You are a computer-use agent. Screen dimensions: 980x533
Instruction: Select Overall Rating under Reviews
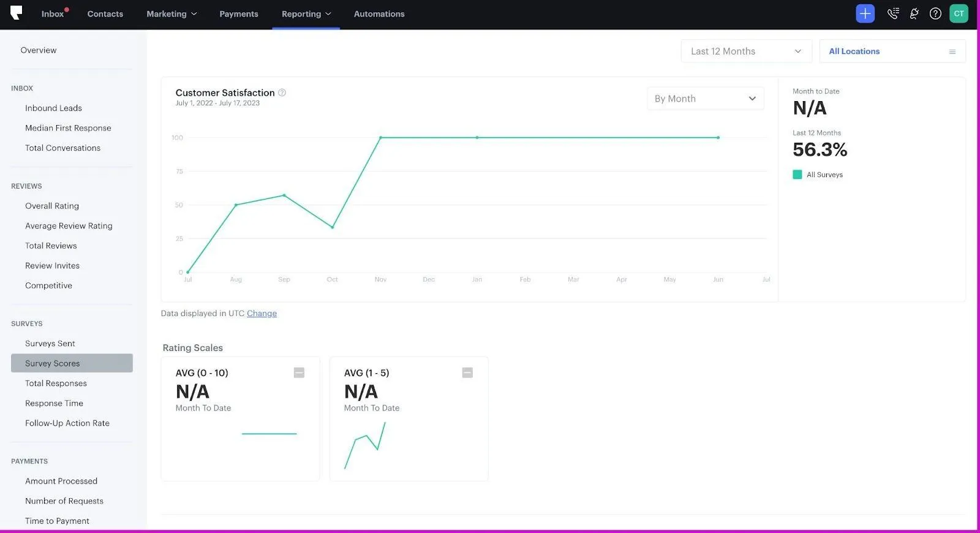pos(52,206)
